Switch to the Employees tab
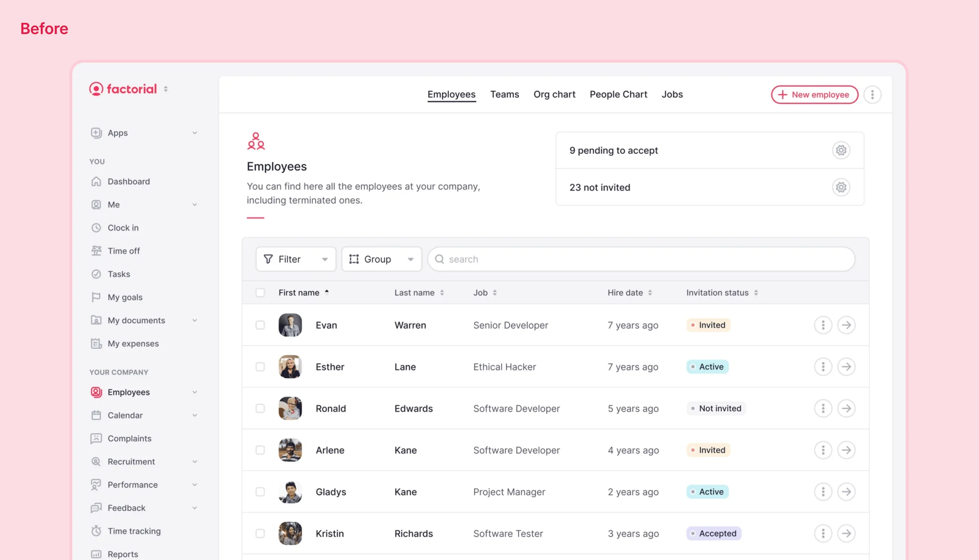Screen dimensions: 979x560 pos(452,95)
